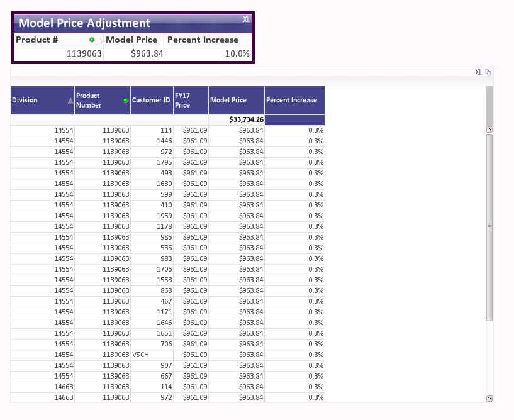Image resolution: width=514 pixels, height=420 pixels.
Task: Toggle sort arrow on Division column header
Action: point(70,101)
